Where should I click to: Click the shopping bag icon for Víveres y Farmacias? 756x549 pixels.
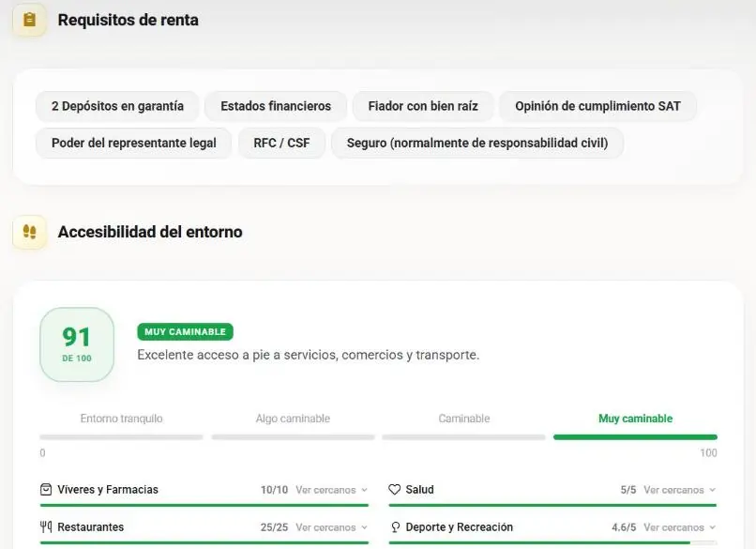tap(46, 490)
